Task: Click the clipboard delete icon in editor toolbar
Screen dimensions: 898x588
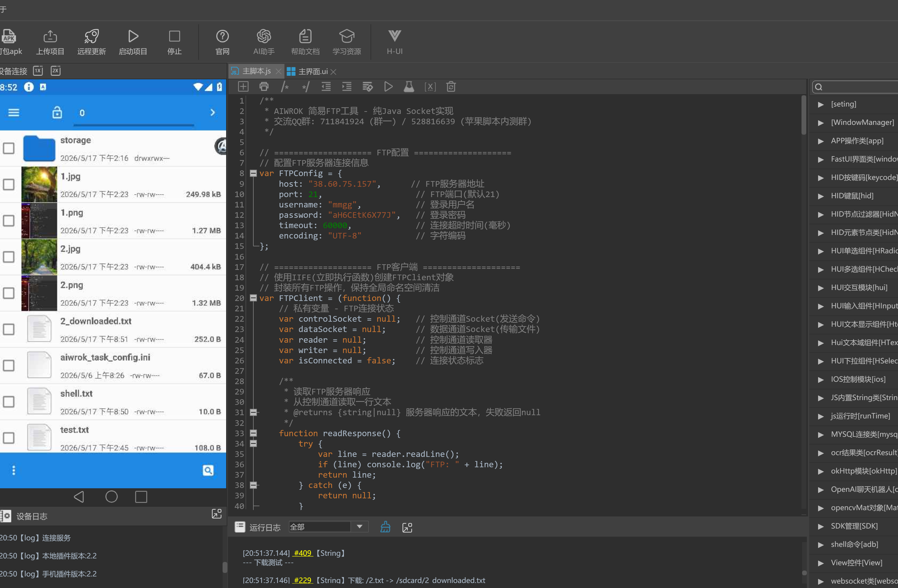Action: point(451,87)
